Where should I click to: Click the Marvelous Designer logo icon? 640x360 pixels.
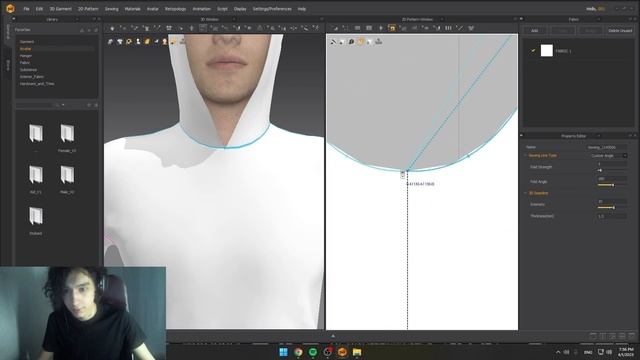click(x=10, y=9)
